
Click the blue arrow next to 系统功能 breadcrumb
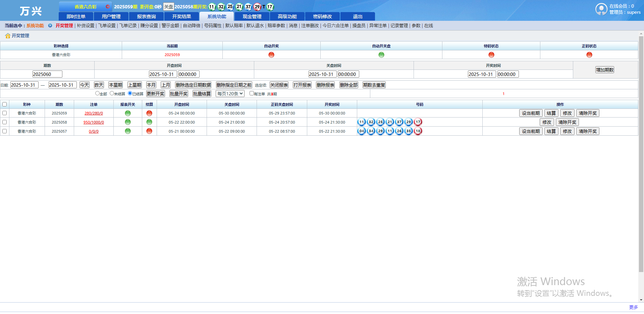[50, 26]
